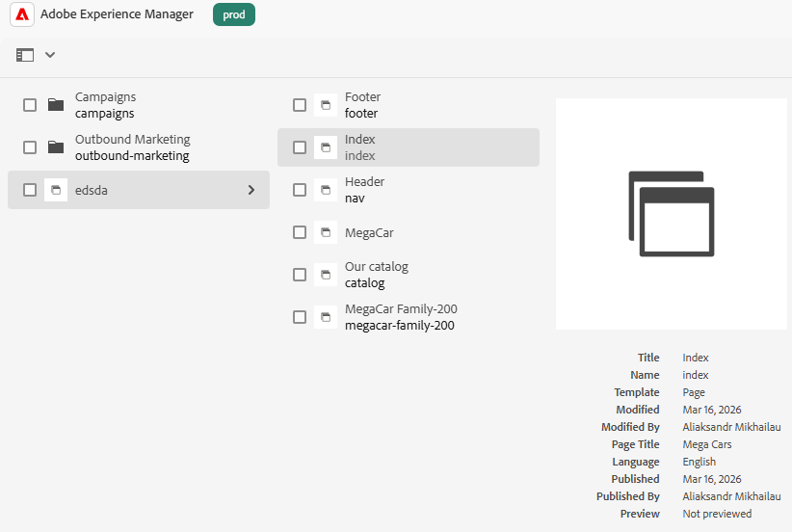Image resolution: width=792 pixels, height=532 pixels.
Task: Click the edsda page icon
Action: (x=56, y=190)
